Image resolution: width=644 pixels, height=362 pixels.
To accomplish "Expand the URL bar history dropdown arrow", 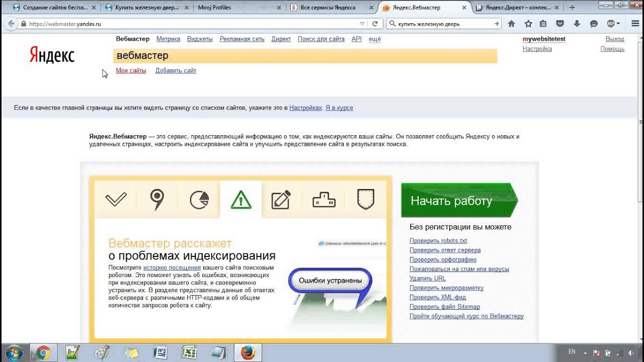I will (362, 24).
